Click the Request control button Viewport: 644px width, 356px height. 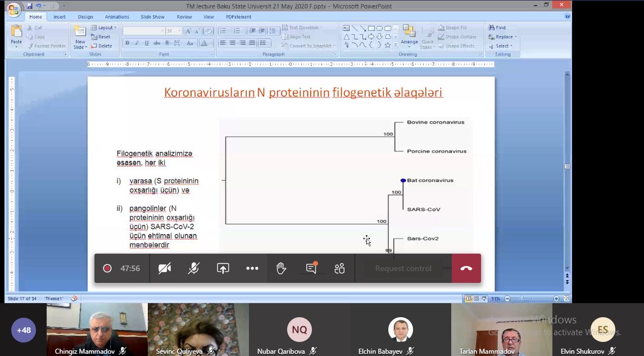[x=403, y=268]
